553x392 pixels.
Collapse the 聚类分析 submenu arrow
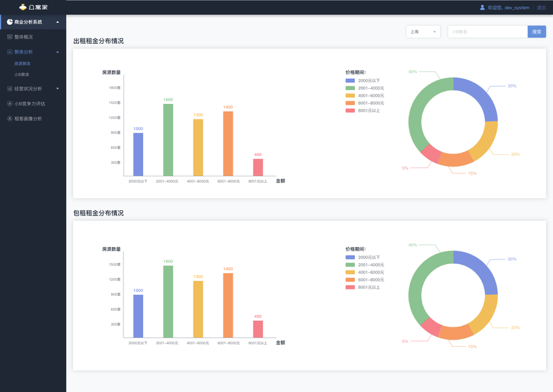pos(58,52)
